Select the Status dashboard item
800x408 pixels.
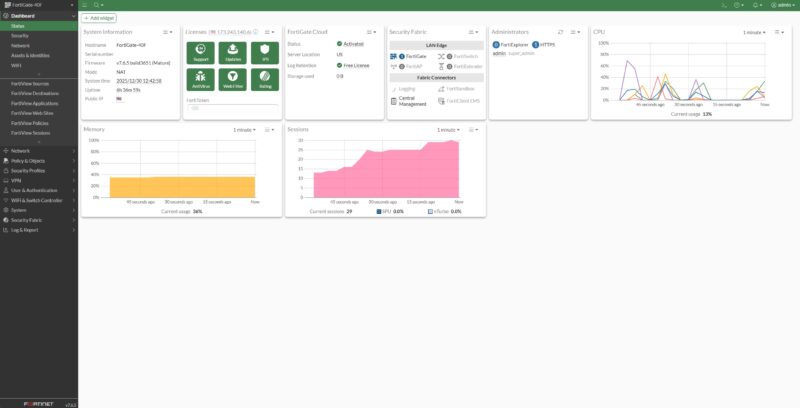[39, 26]
